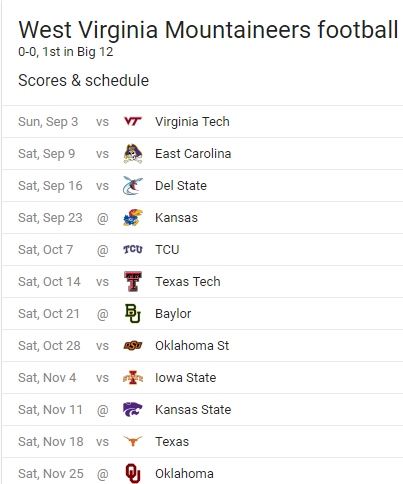This screenshot has width=403, height=484.
Task: Select the Sat, Nov 18 game date
Action: (51, 442)
